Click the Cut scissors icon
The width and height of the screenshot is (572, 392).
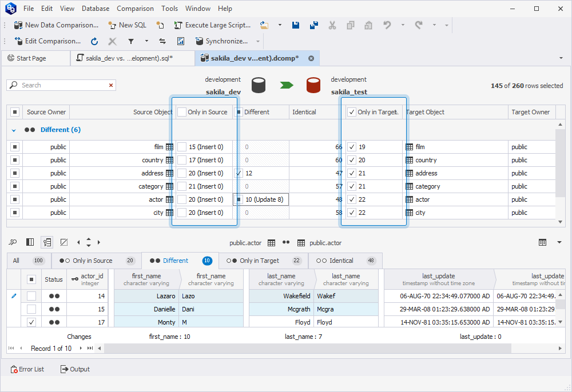332,25
